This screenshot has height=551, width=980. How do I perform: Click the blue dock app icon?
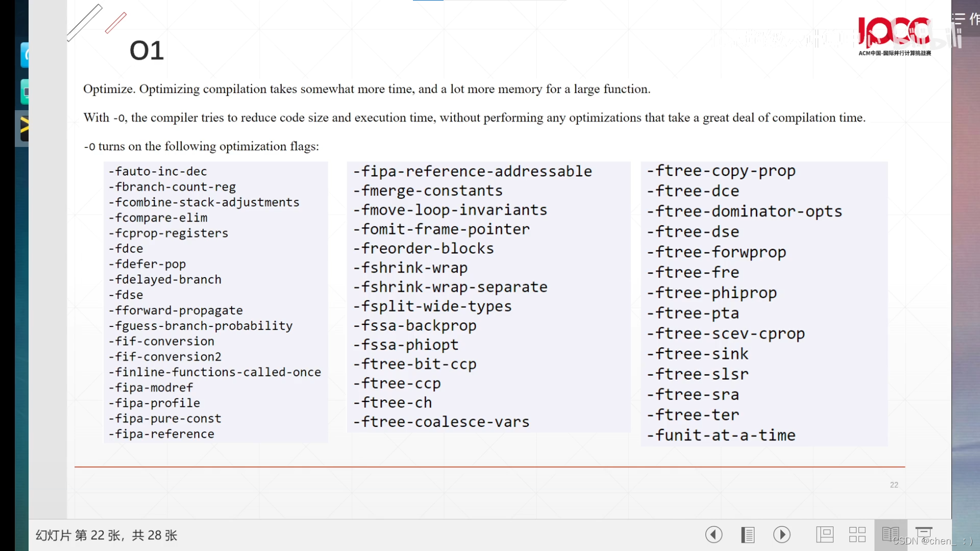pos(24,55)
